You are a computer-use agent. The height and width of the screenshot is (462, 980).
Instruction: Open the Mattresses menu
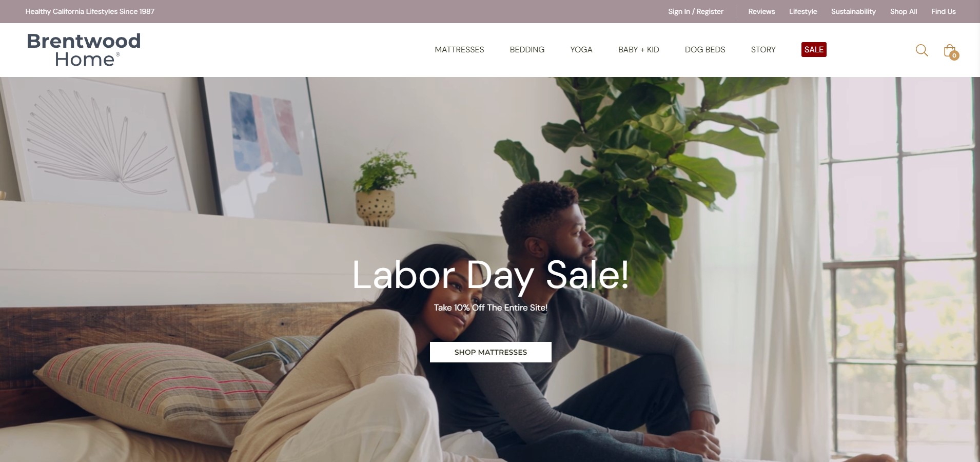pyautogui.click(x=459, y=50)
